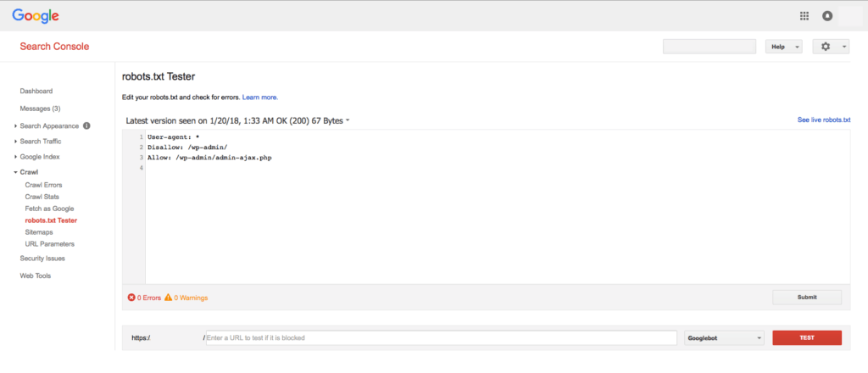Click the top search box
868x373 pixels.
pyautogui.click(x=709, y=47)
